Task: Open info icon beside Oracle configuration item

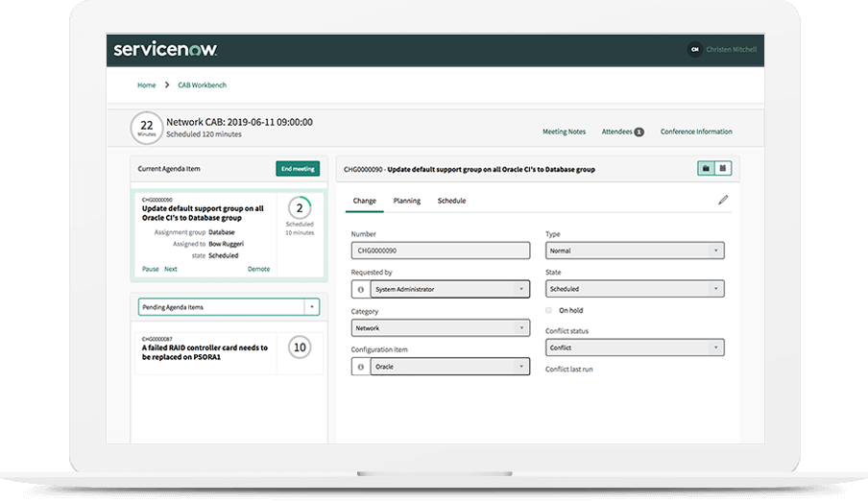Action: point(361,367)
